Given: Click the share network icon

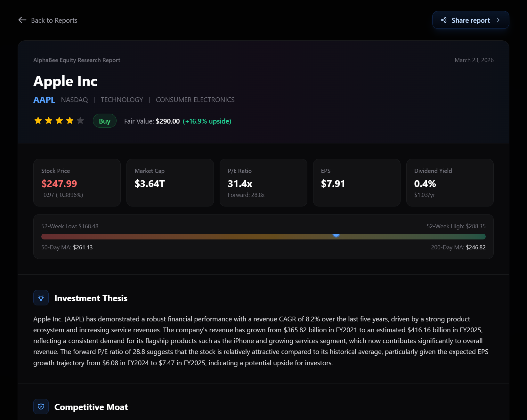Looking at the screenshot, I should 443,20.
